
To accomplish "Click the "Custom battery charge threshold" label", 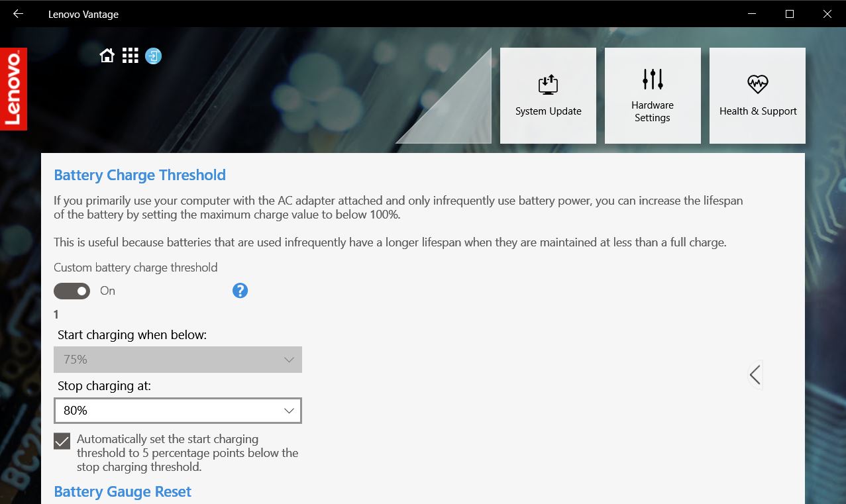I will coord(136,268).
